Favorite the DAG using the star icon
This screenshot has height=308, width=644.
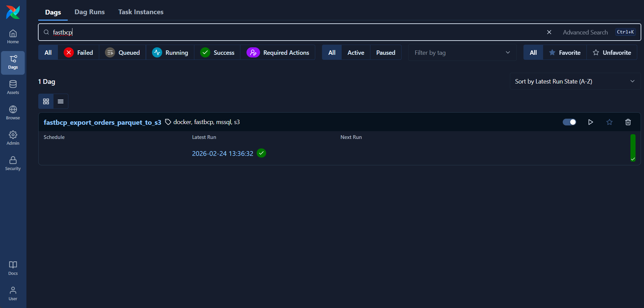click(x=609, y=122)
